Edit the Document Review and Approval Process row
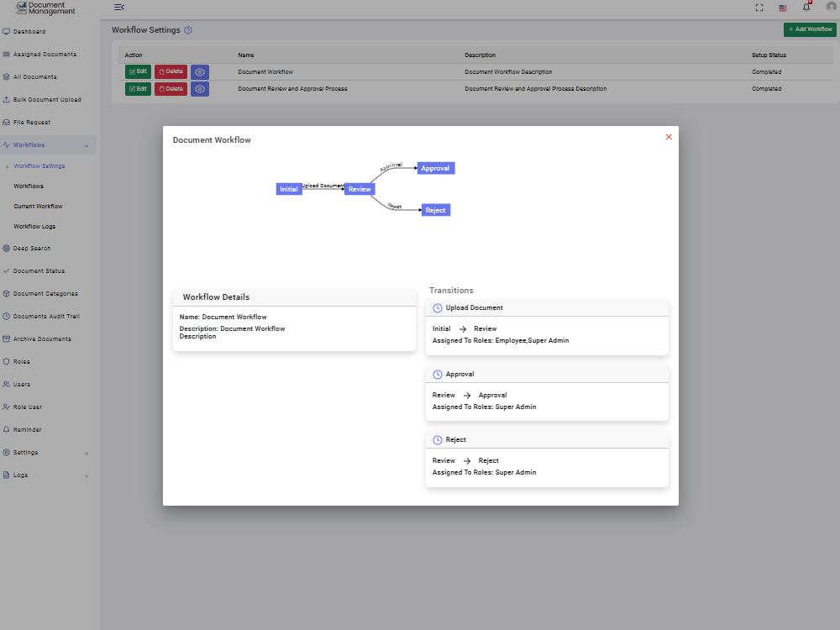The image size is (840, 630). click(x=139, y=89)
